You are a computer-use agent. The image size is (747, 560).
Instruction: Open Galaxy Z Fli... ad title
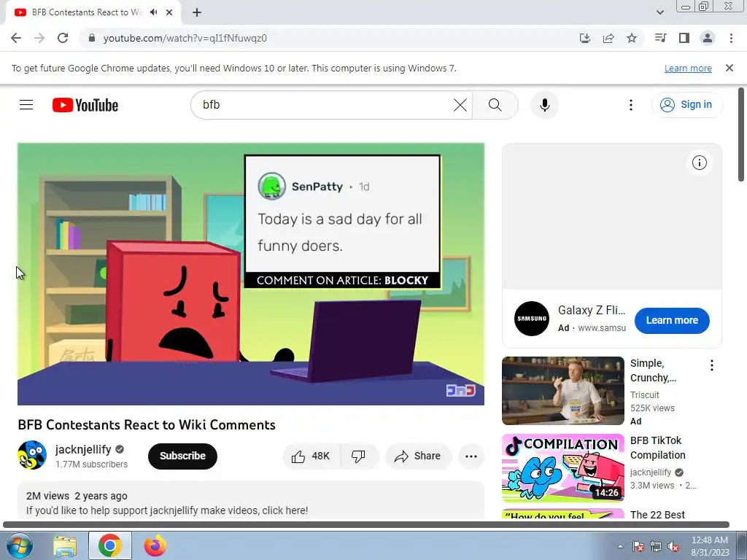click(591, 310)
